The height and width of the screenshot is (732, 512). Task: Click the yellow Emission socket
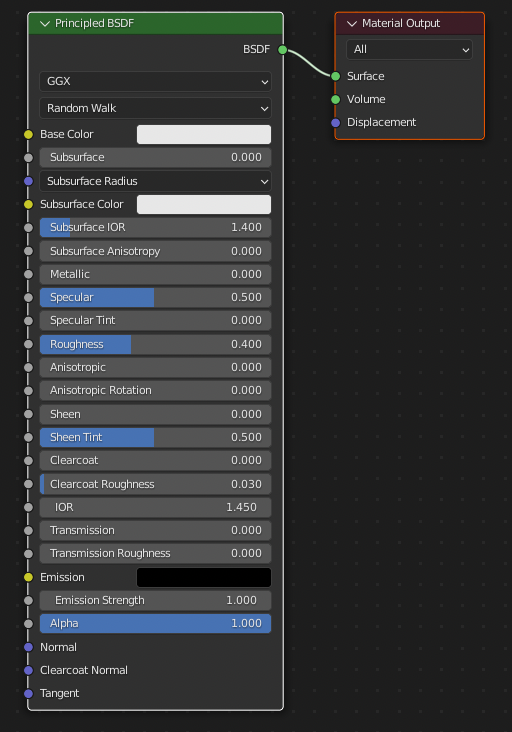pyautogui.click(x=28, y=577)
